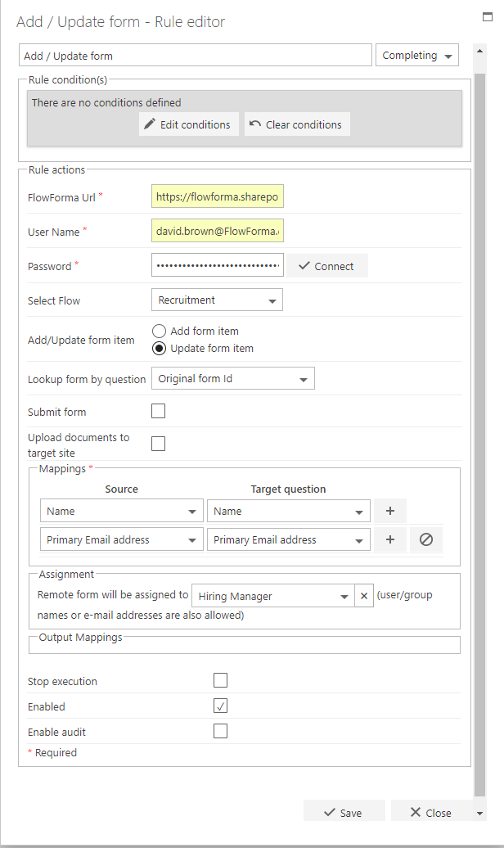The image size is (504, 848).
Task: Click the Source column header
Action: point(122,489)
